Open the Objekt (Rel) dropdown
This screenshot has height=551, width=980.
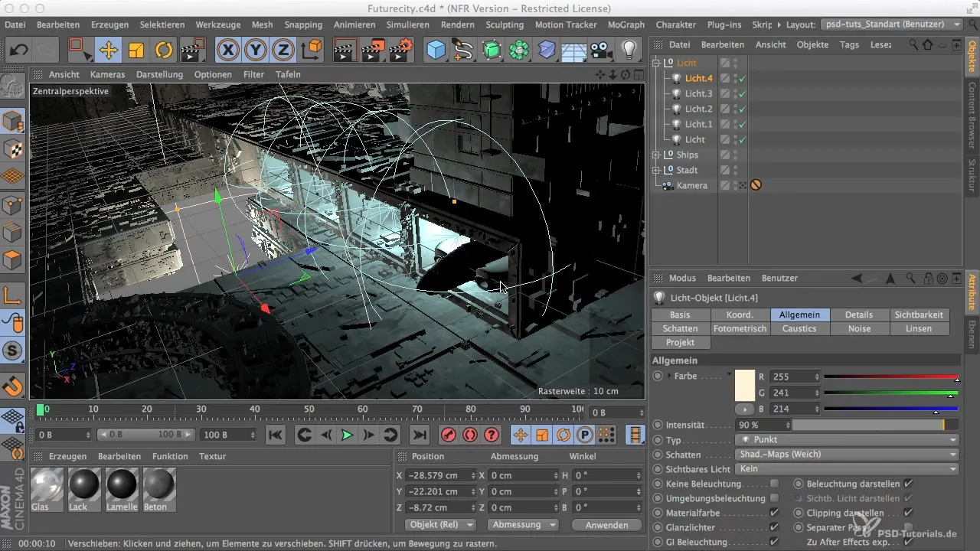[x=439, y=525]
